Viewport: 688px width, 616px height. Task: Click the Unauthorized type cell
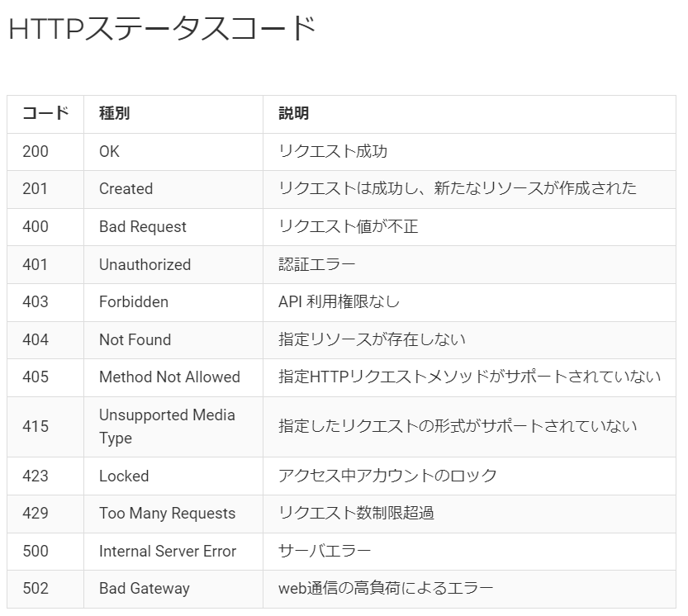click(x=145, y=265)
